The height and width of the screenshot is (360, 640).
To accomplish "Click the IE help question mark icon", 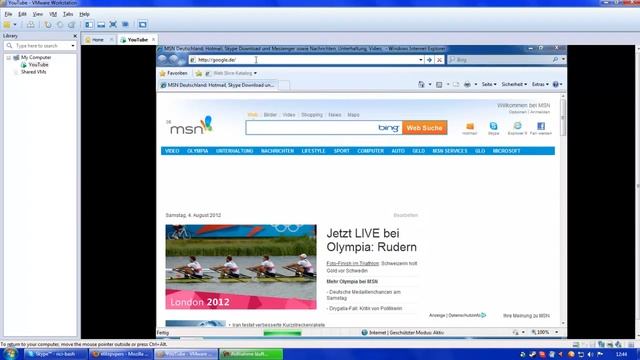I will click(556, 84).
